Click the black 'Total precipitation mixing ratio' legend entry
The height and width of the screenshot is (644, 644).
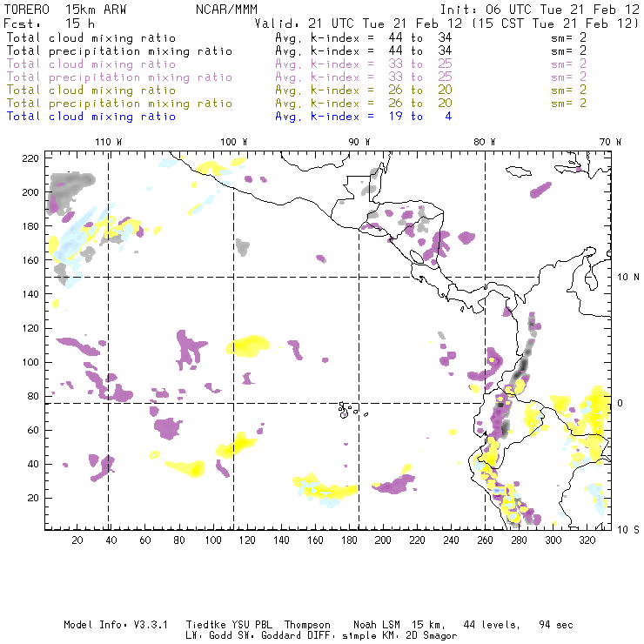coord(119,51)
